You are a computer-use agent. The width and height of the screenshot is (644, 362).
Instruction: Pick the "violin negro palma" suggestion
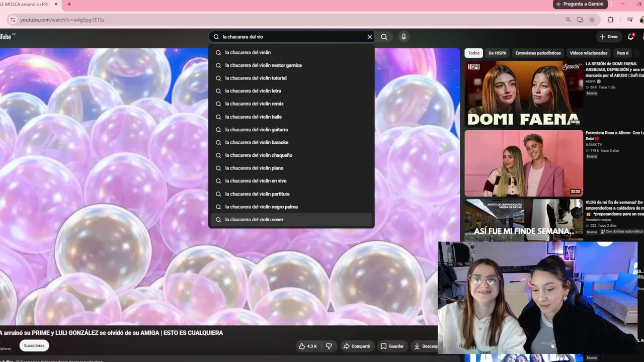pos(291,207)
